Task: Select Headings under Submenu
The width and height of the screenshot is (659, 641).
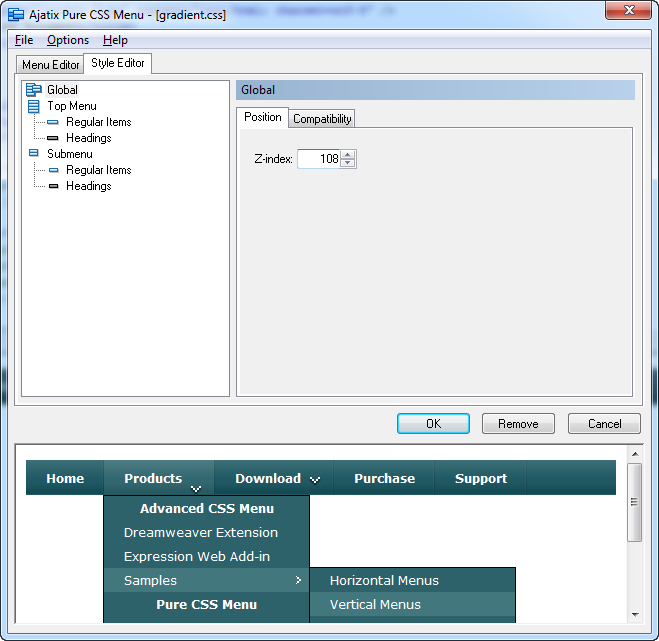Action: [89, 186]
